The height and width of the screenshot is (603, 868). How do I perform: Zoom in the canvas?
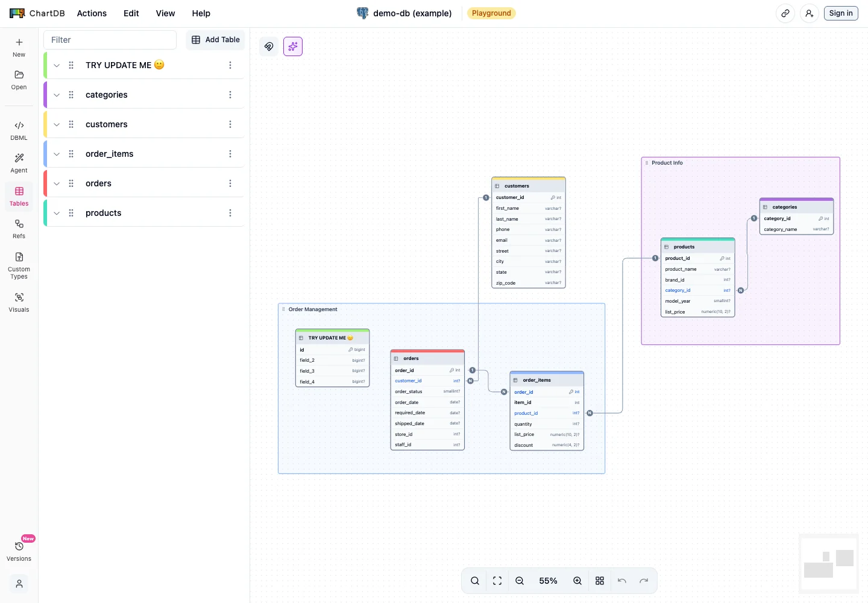pos(577,581)
